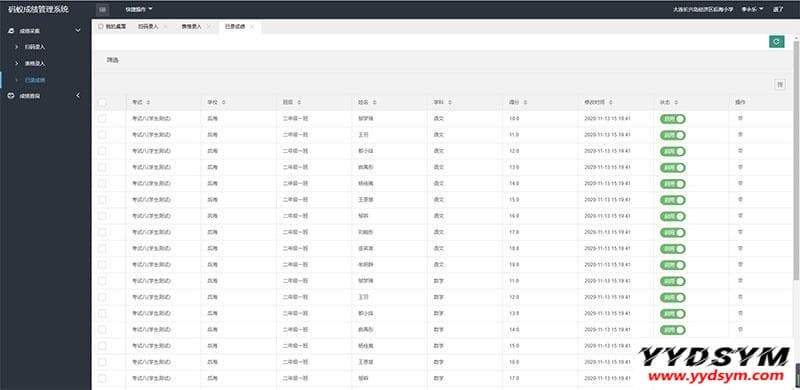Viewport: 800px width, 390px height.
Task: Toggle status switch for 语文 19.0 row
Action: 672,264
